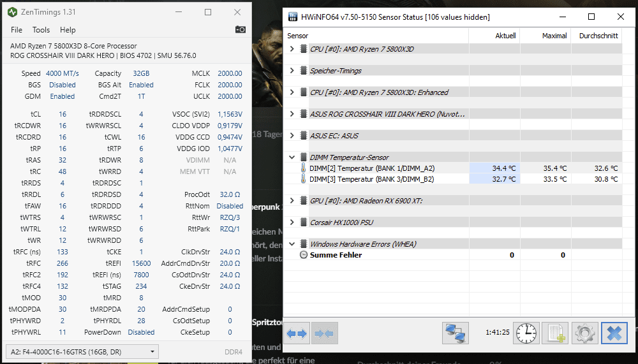Collapse the Windows Hardware Errors (WHEA) group
The image size is (638, 364).
pos(292,244)
